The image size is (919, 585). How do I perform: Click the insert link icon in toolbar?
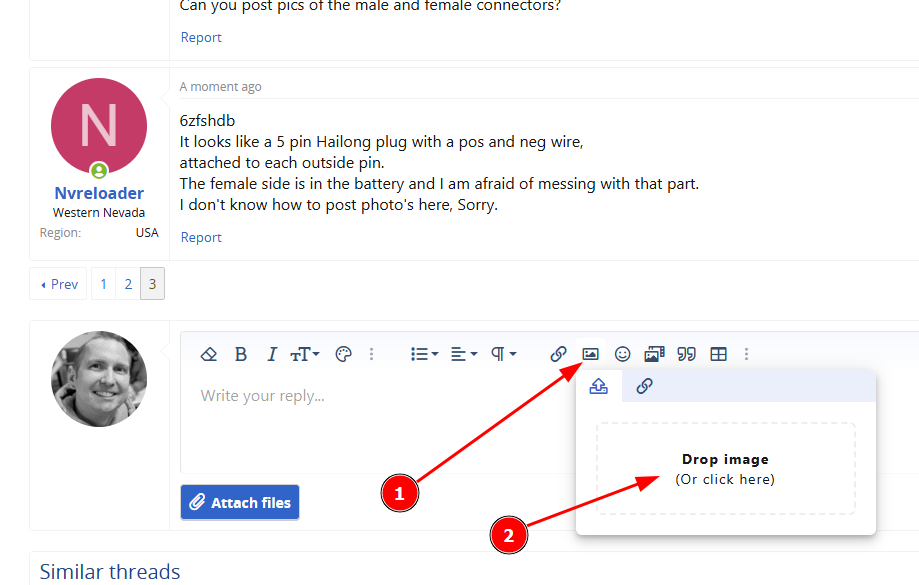coord(559,354)
